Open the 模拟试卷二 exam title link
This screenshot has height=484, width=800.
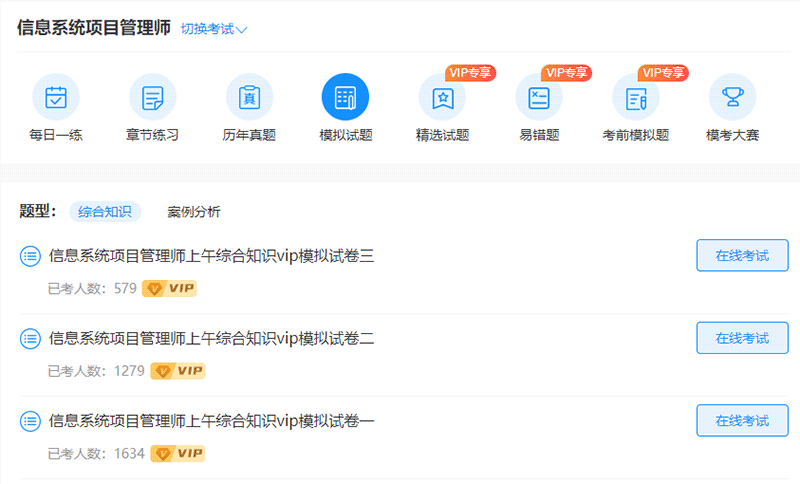pyautogui.click(x=211, y=338)
